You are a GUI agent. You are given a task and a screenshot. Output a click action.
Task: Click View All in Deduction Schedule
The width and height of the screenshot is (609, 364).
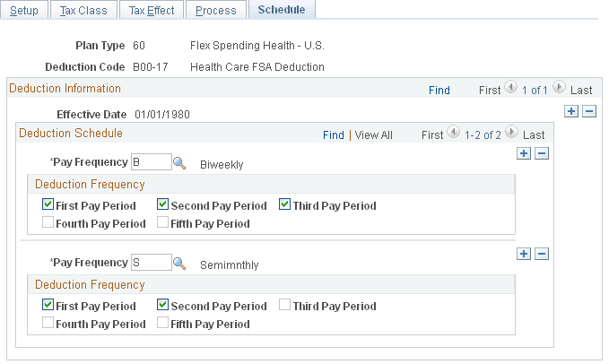point(374,134)
